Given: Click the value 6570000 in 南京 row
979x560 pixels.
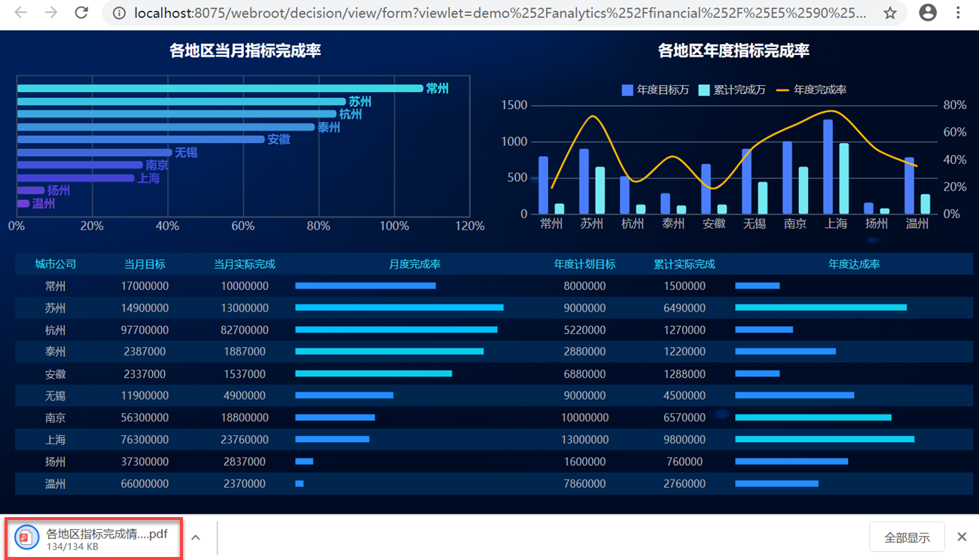Looking at the screenshot, I should (x=685, y=418).
